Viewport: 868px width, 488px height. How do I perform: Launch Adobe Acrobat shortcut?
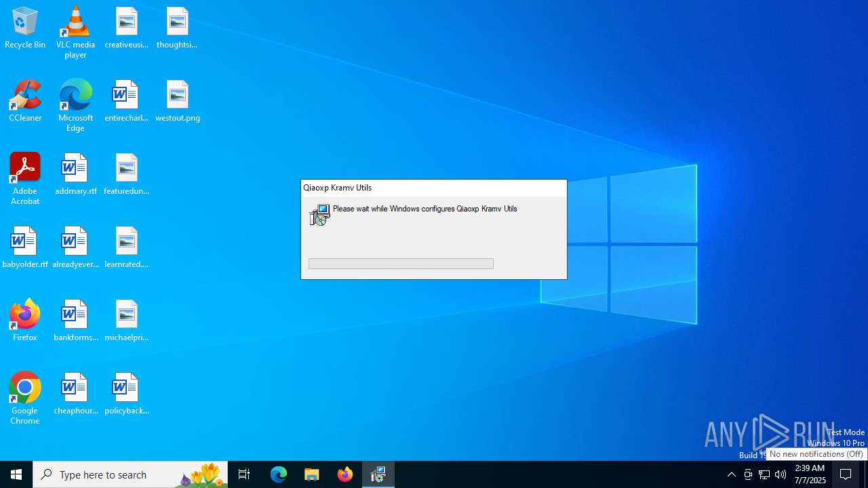click(25, 179)
